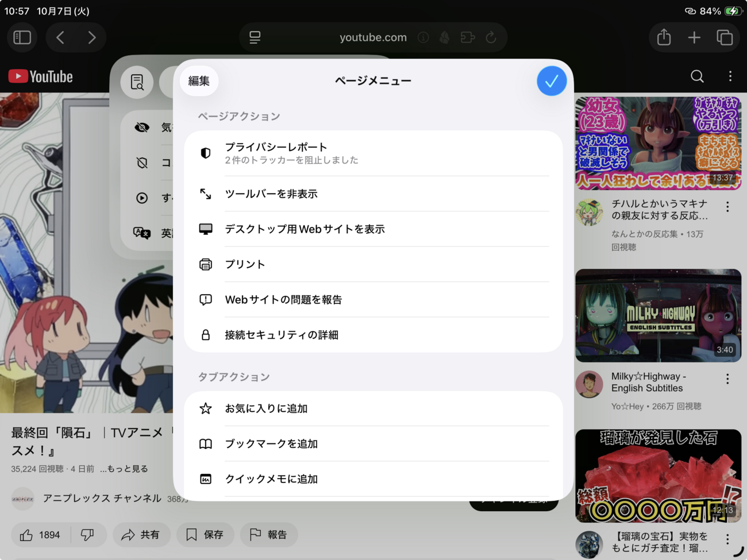Click the open book bookmark icon
Image resolution: width=747 pixels, height=560 pixels.
click(x=206, y=443)
